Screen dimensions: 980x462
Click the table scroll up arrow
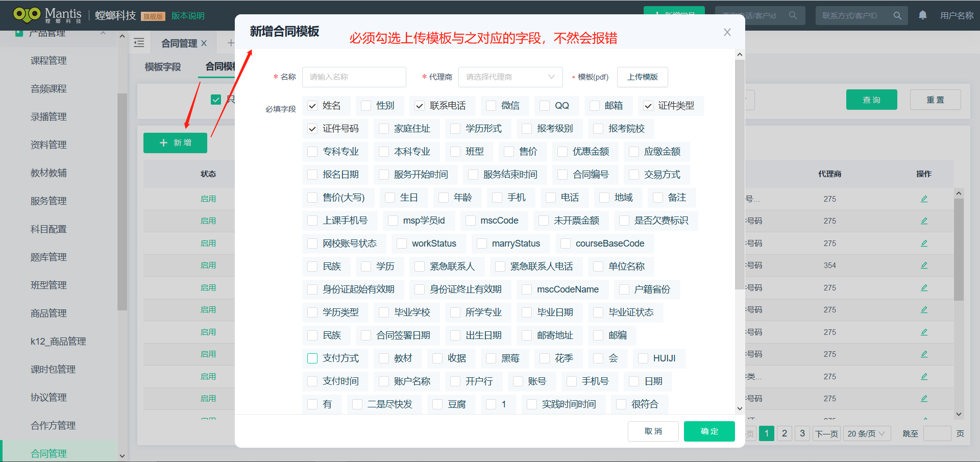click(959, 193)
